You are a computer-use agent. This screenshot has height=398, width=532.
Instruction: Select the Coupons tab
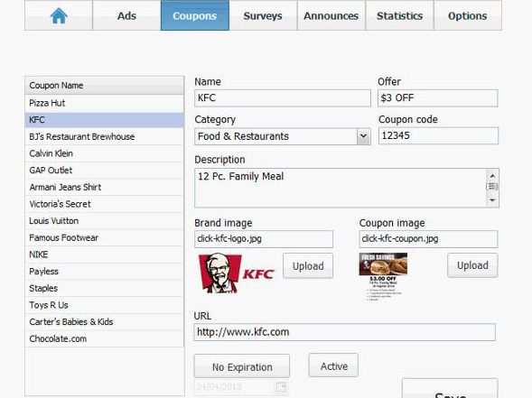tap(195, 15)
